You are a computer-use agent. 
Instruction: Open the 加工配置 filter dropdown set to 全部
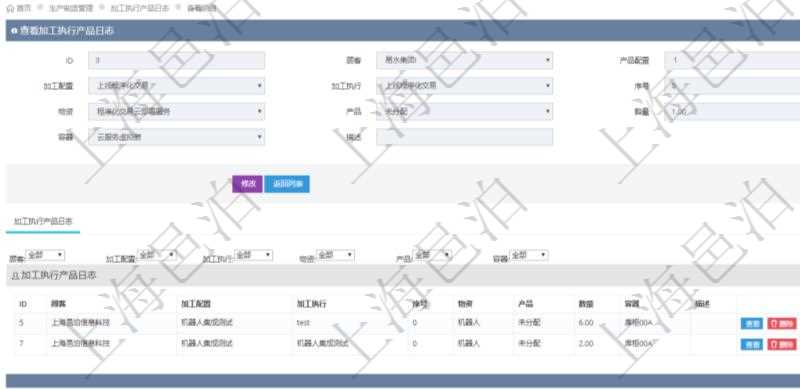pos(157,255)
